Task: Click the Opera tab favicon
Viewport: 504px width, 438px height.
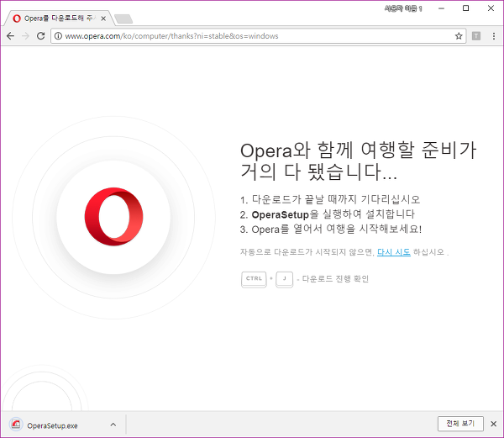Action: tap(17, 18)
